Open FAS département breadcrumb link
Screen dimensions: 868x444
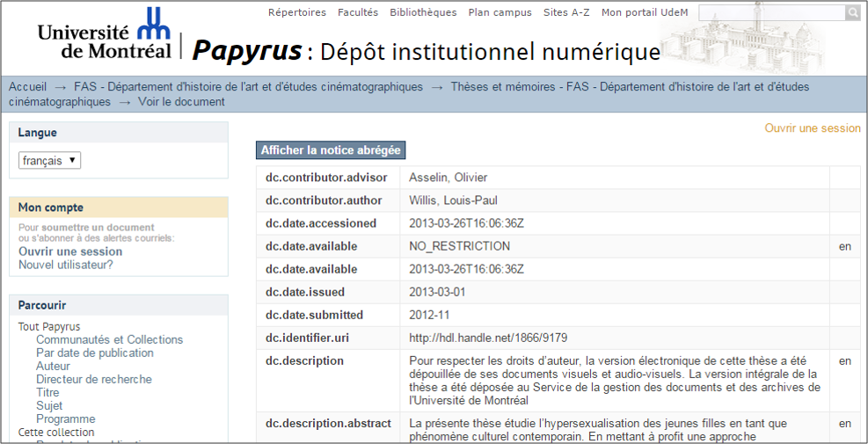(x=249, y=87)
